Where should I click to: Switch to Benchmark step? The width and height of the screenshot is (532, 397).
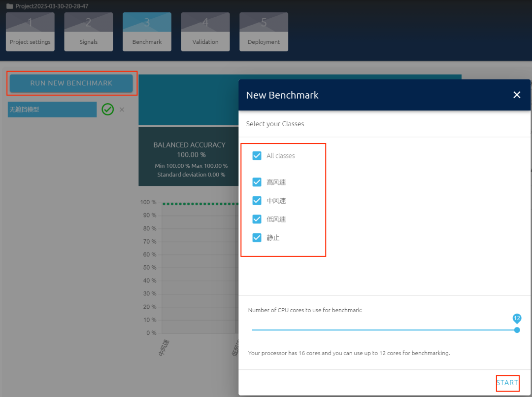coord(147,32)
